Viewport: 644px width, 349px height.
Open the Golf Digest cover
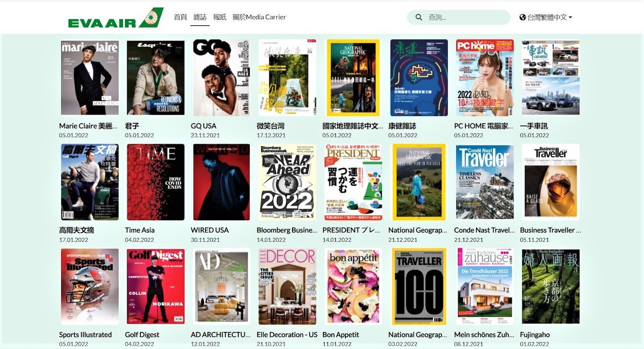(x=155, y=286)
